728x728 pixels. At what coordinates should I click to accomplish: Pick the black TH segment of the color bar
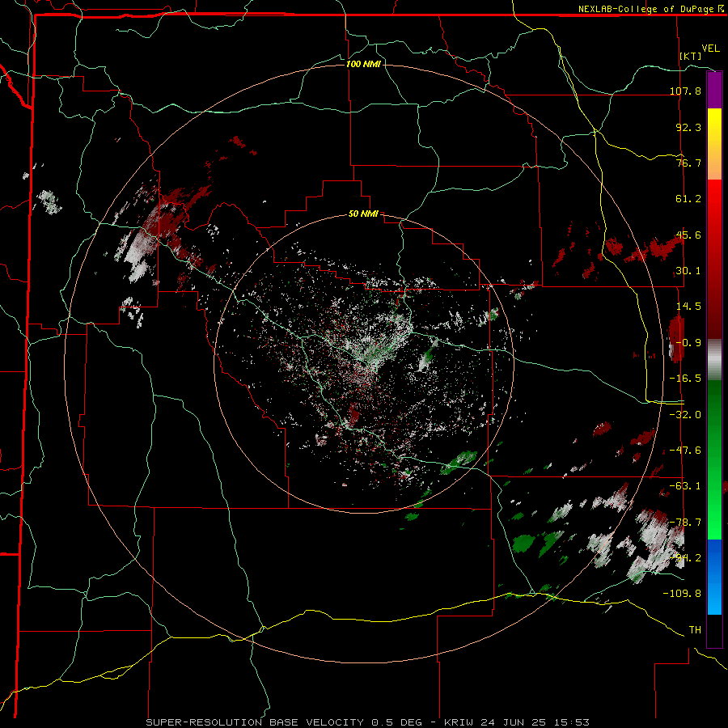tap(714, 630)
